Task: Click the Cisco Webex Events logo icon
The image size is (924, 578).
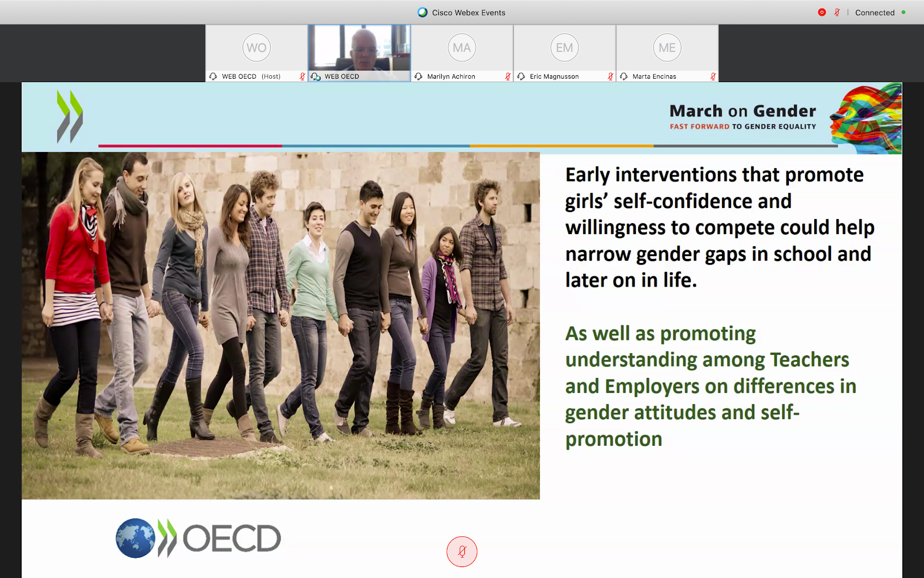Action: point(423,12)
